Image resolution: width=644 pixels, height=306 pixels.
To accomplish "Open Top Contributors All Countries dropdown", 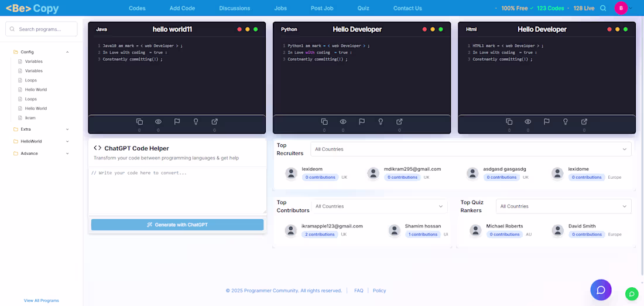I will 379,206.
